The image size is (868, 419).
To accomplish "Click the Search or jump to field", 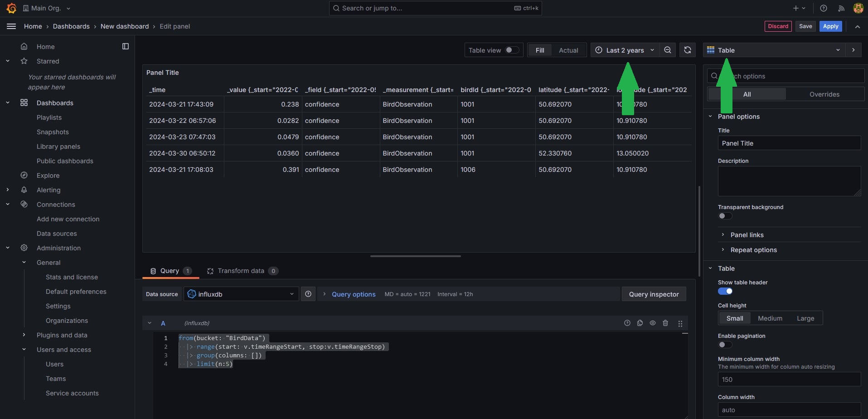I will [x=435, y=8].
